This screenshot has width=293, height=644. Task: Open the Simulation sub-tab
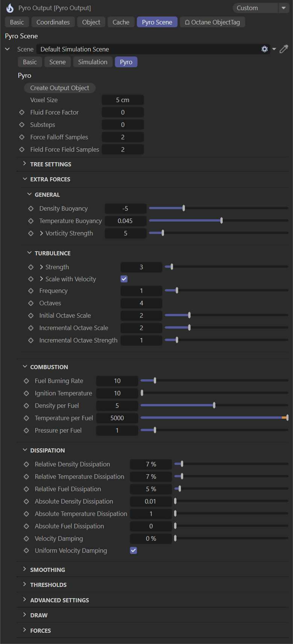click(x=93, y=62)
